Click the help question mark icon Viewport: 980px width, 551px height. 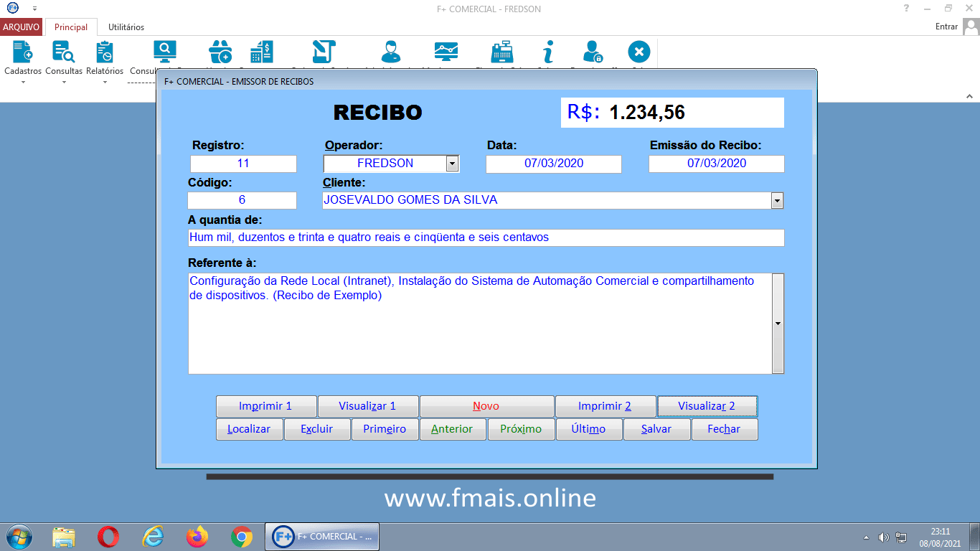tap(907, 9)
